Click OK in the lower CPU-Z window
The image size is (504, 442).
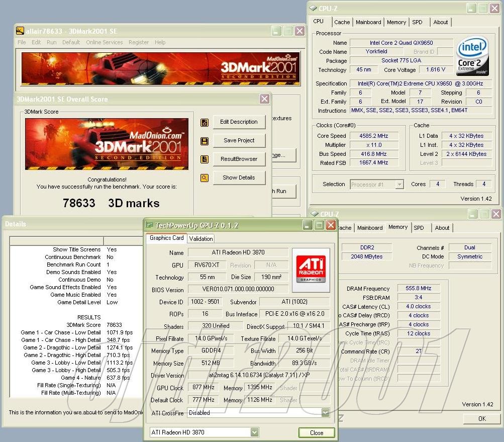tap(482, 418)
